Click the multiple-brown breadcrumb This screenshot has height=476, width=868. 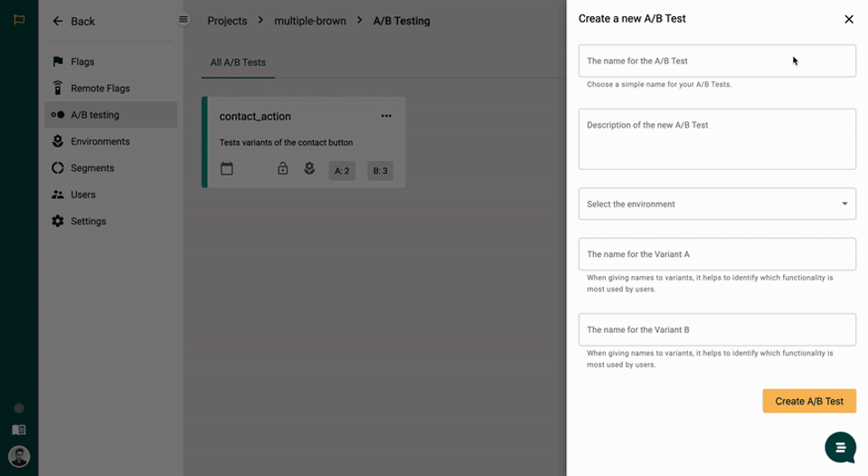point(310,21)
